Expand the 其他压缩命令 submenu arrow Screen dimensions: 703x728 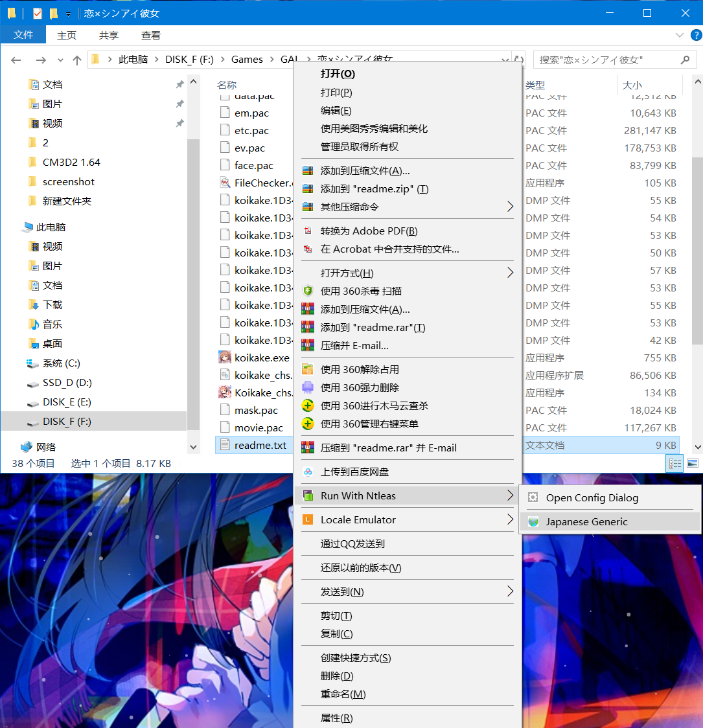point(510,207)
